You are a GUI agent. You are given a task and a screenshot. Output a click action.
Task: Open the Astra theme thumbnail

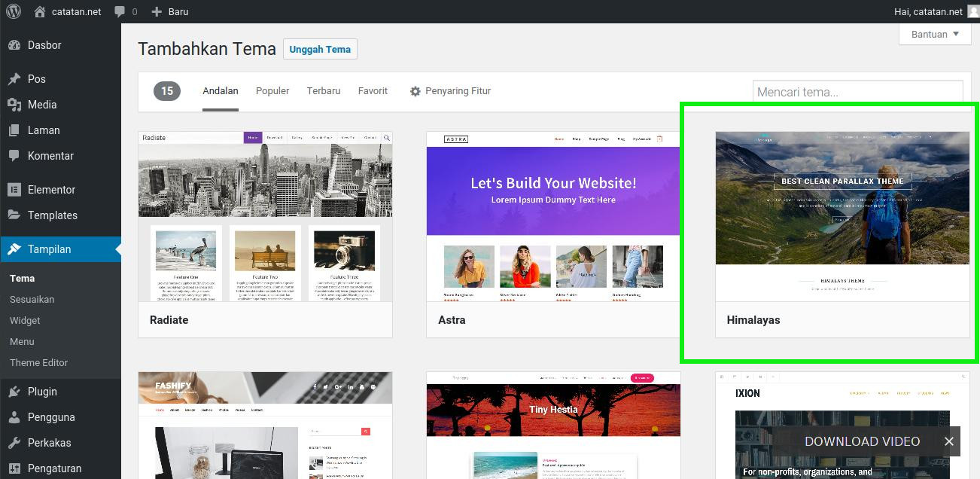553,217
